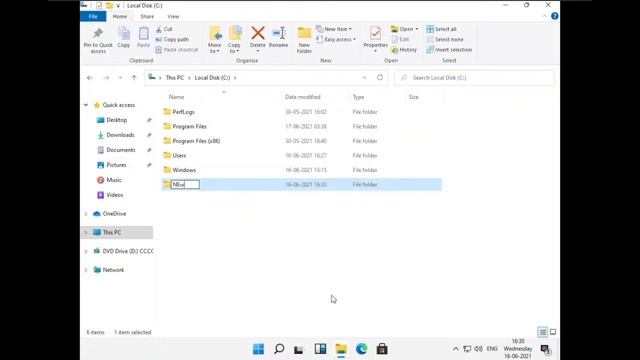This screenshot has height=360, width=640.
Task: Open Desktop in the navigation pane
Action: point(116,120)
